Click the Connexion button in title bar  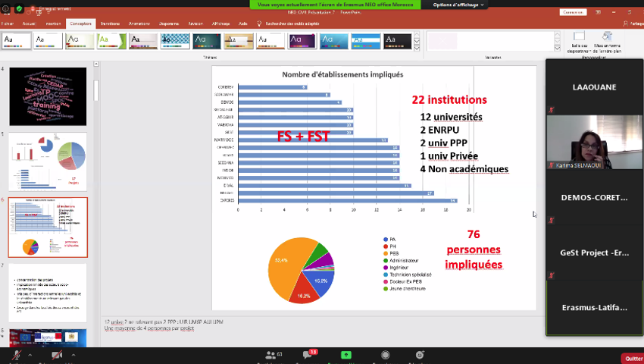573,12
